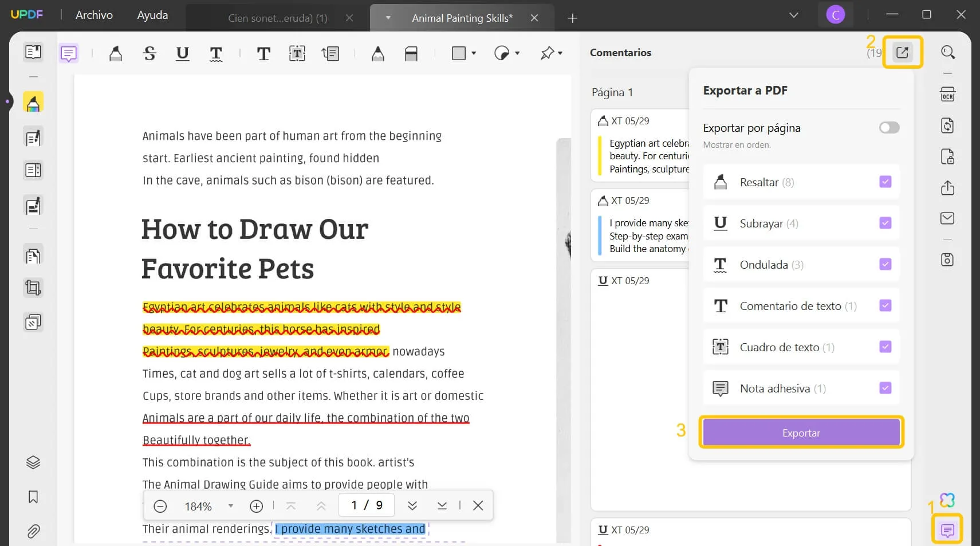
Task: Open the user account avatar C
Action: pyautogui.click(x=836, y=15)
